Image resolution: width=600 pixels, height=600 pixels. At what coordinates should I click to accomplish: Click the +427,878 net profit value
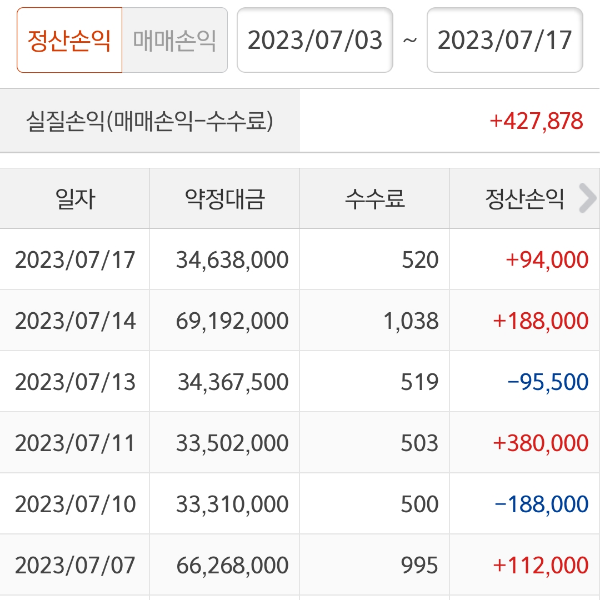536,121
